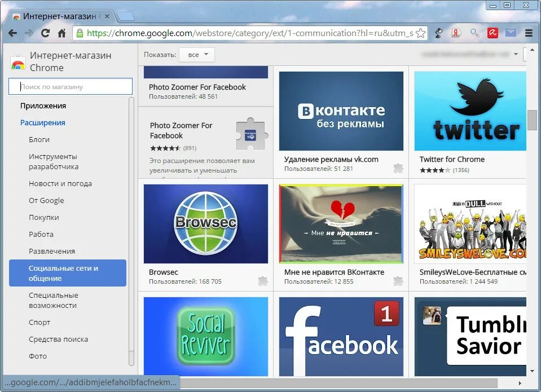Select Приложения in the sidebar

[x=43, y=105]
